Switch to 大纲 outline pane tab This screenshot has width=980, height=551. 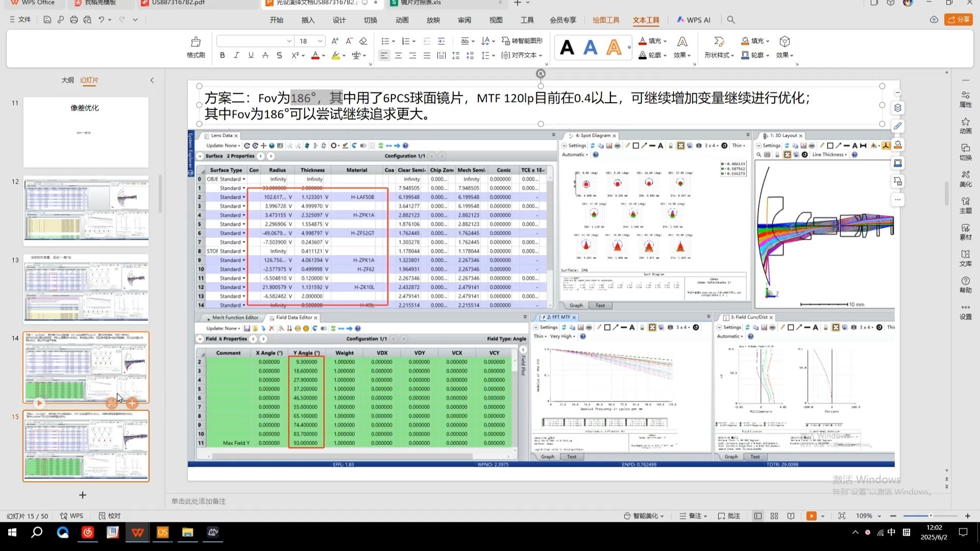pyautogui.click(x=67, y=80)
